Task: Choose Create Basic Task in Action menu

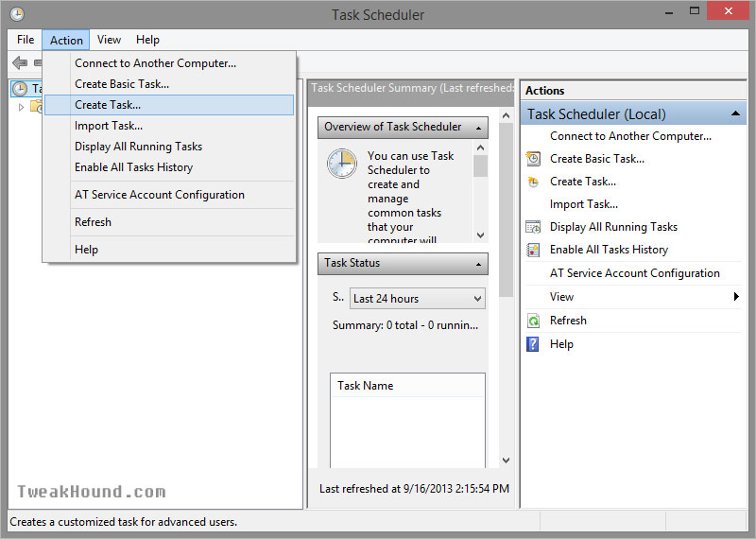Action: (x=169, y=84)
